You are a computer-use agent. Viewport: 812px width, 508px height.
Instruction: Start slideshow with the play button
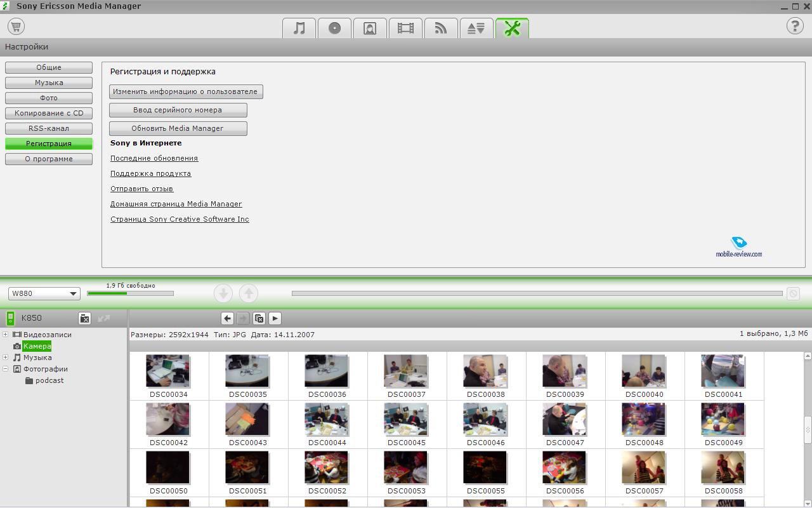point(275,318)
